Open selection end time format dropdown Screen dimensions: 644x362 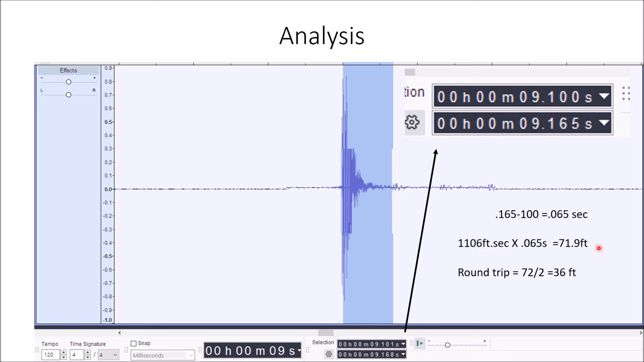pos(403,354)
